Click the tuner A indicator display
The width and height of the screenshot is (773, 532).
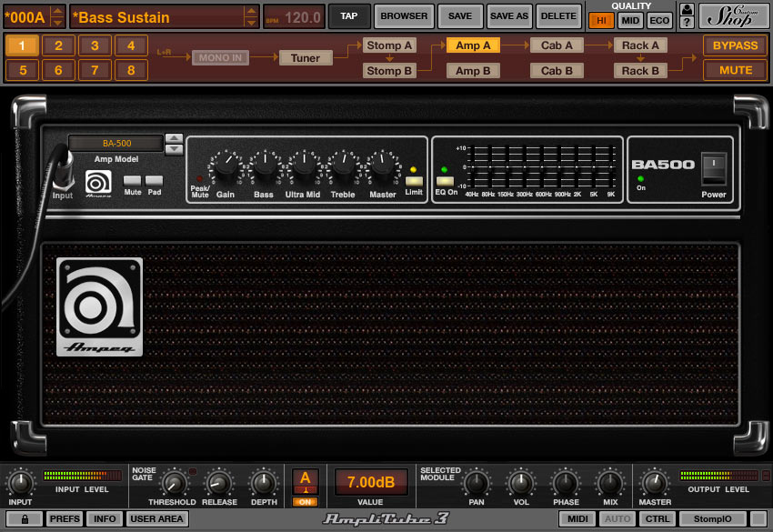coord(306,482)
